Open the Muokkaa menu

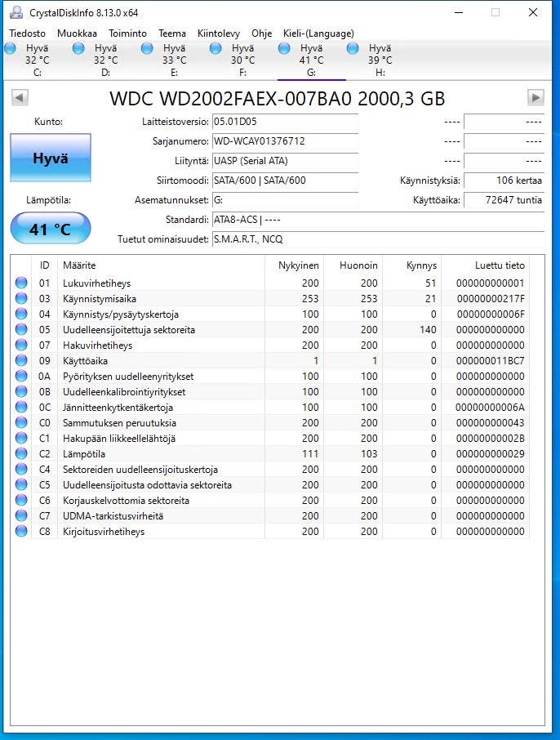pos(77,33)
